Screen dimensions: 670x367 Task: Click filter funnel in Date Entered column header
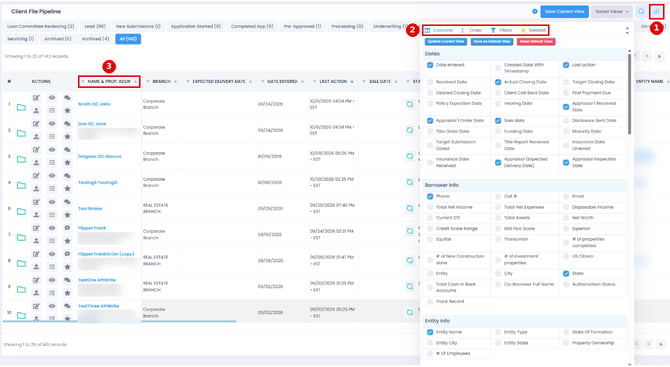tap(262, 82)
